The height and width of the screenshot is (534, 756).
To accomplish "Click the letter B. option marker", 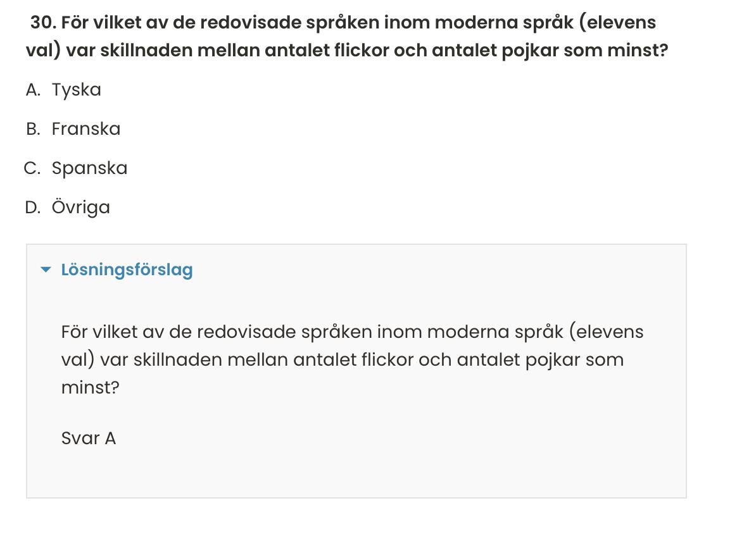I will pos(33,129).
